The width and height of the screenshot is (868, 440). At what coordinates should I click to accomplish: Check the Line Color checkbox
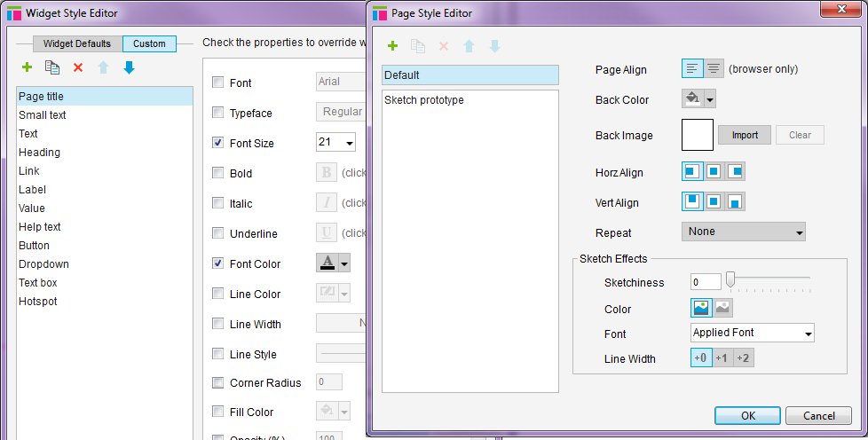click(x=218, y=294)
